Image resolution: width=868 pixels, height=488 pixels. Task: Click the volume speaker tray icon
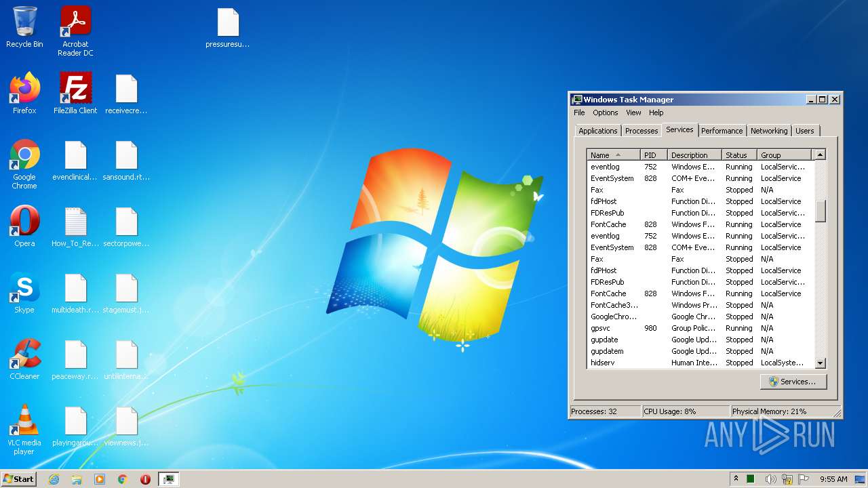coord(770,479)
